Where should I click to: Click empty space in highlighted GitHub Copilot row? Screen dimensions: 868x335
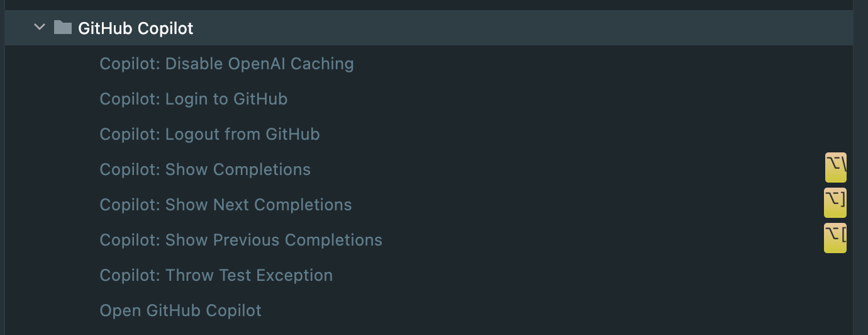(x=503, y=28)
